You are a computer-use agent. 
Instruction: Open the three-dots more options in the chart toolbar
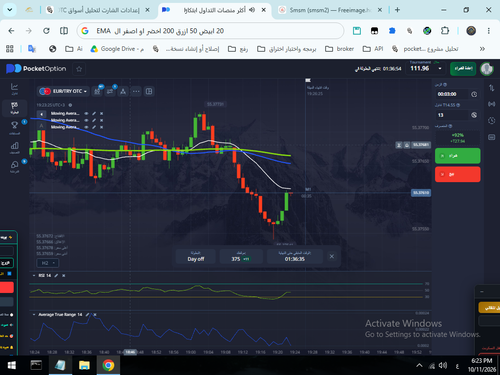[136, 91]
